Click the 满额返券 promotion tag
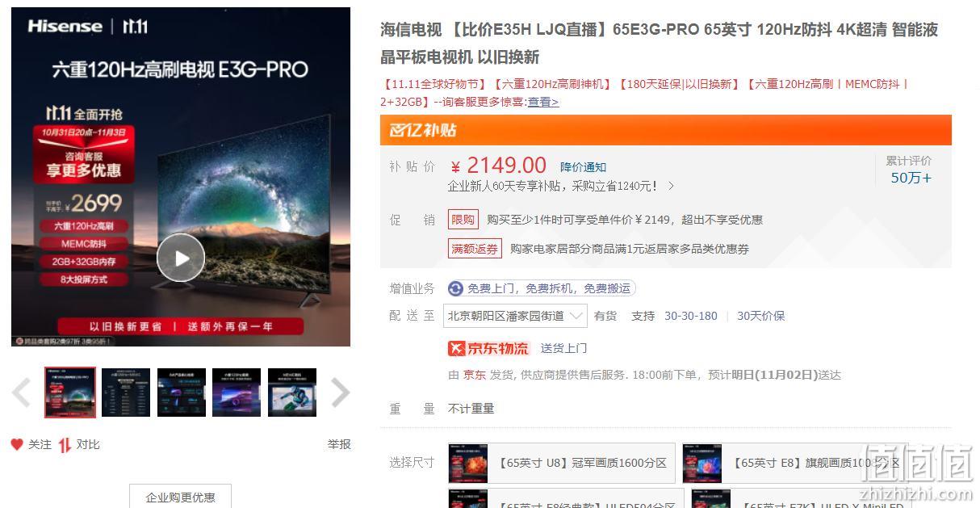Image resolution: width=980 pixels, height=508 pixels. (475, 249)
